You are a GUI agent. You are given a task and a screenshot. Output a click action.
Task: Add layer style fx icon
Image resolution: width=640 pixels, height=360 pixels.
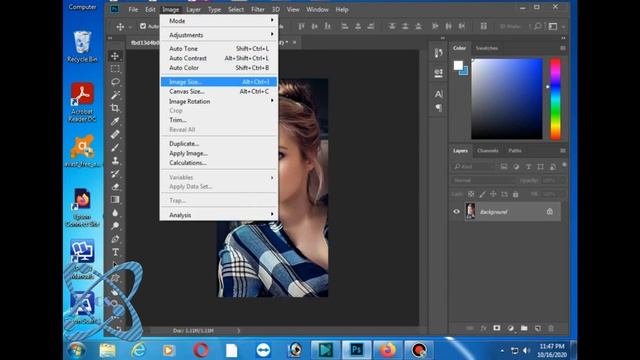coord(483,328)
